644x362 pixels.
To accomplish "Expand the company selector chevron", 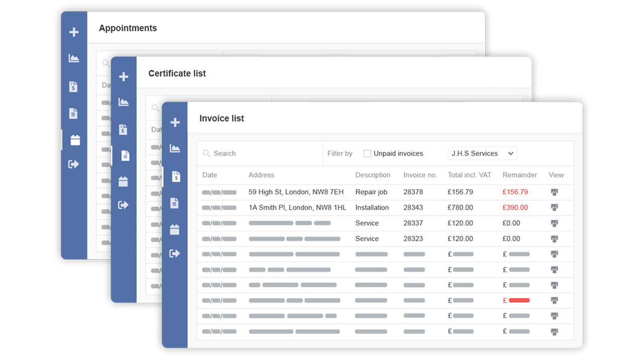I will coord(510,153).
